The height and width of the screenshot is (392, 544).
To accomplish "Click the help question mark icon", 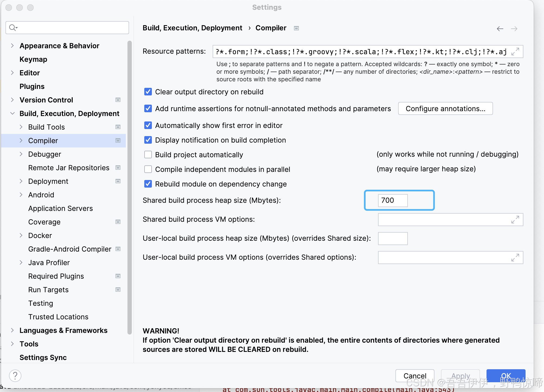I will (x=15, y=375).
